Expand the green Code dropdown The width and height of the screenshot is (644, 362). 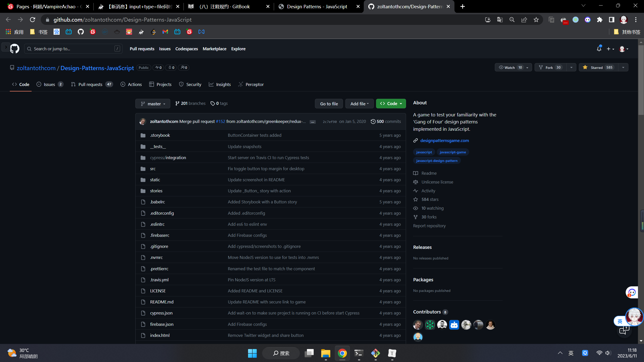coord(391,104)
